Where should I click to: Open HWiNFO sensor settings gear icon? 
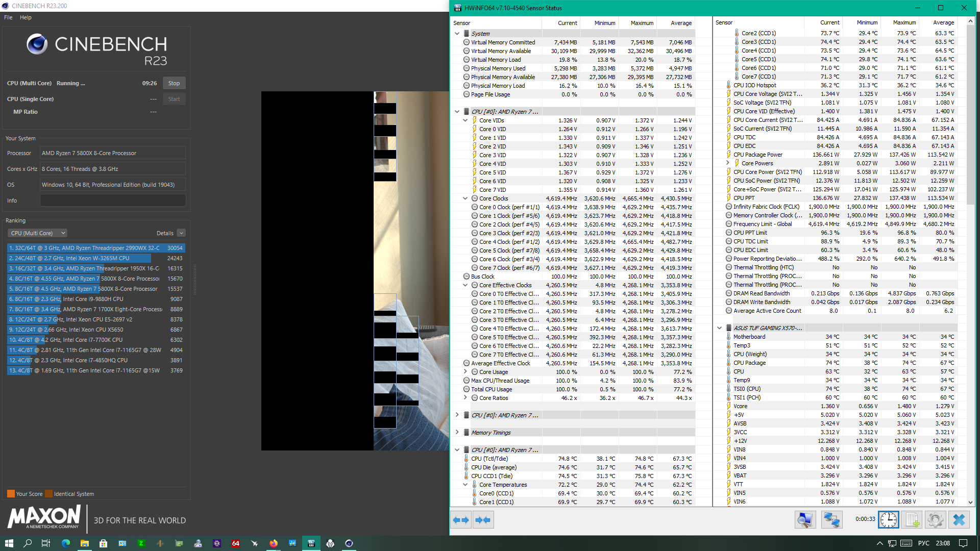(x=935, y=520)
